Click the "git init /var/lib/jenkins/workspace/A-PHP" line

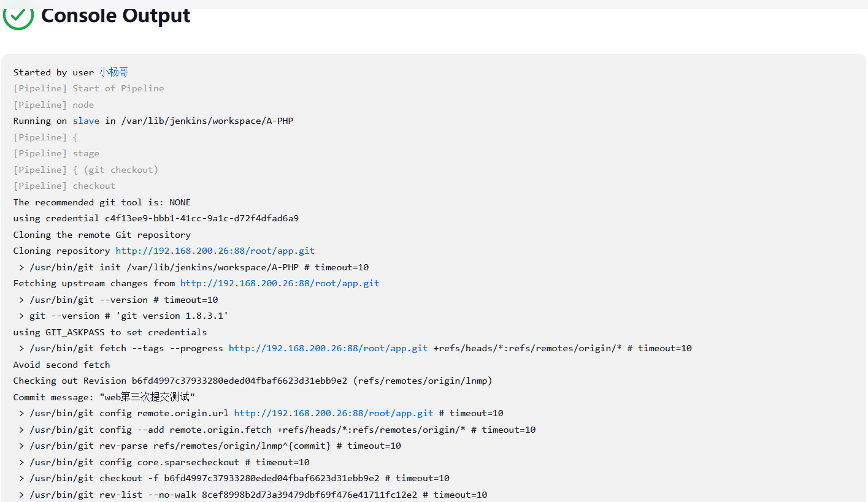[x=194, y=267]
